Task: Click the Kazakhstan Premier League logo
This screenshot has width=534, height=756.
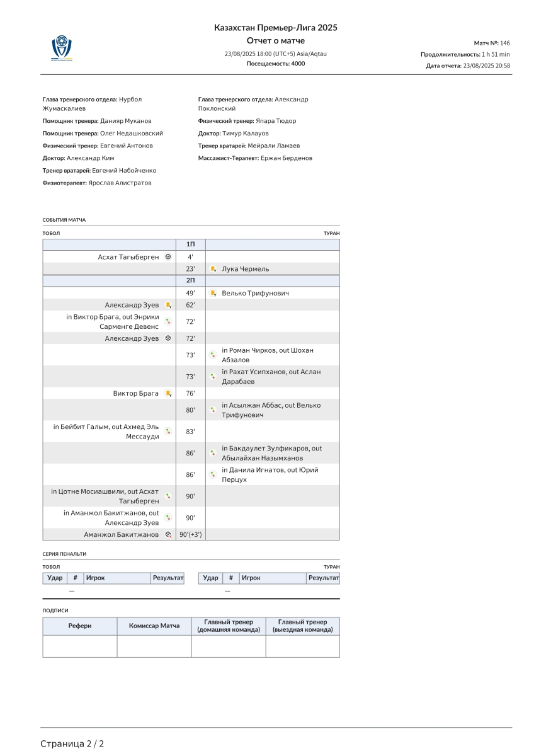Action: (x=62, y=49)
